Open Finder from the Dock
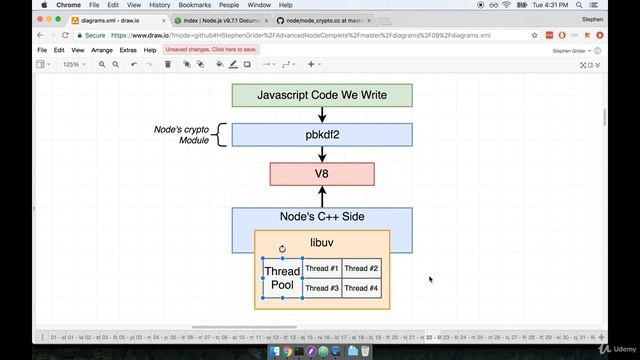The height and width of the screenshot is (360, 640). coord(275,351)
